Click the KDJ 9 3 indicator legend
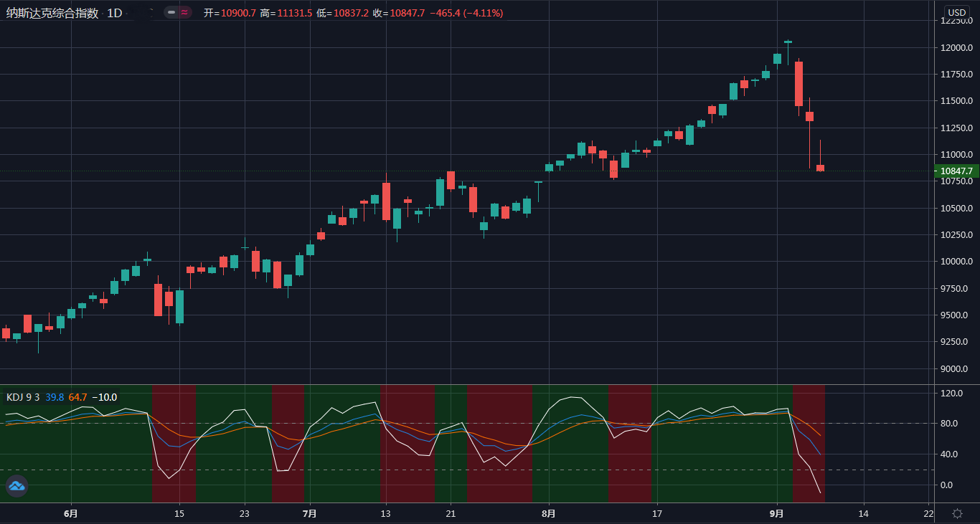The height and width of the screenshot is (524, 980). click(23, 397)
